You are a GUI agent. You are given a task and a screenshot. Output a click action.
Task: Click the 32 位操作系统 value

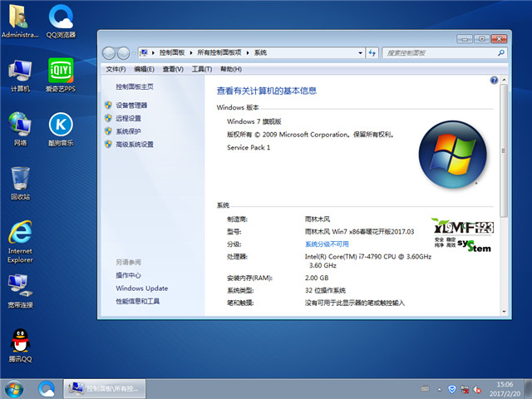[x=325, y=290]
